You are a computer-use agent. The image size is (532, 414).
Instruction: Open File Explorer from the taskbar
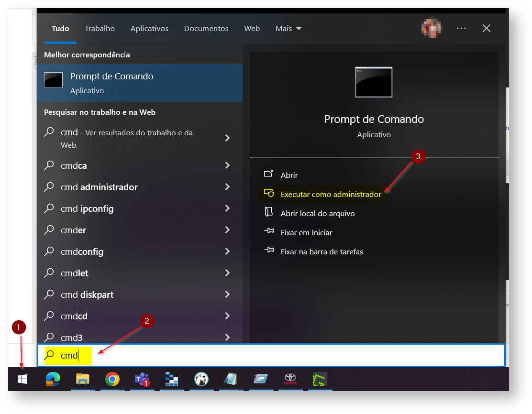coord(82,379)
